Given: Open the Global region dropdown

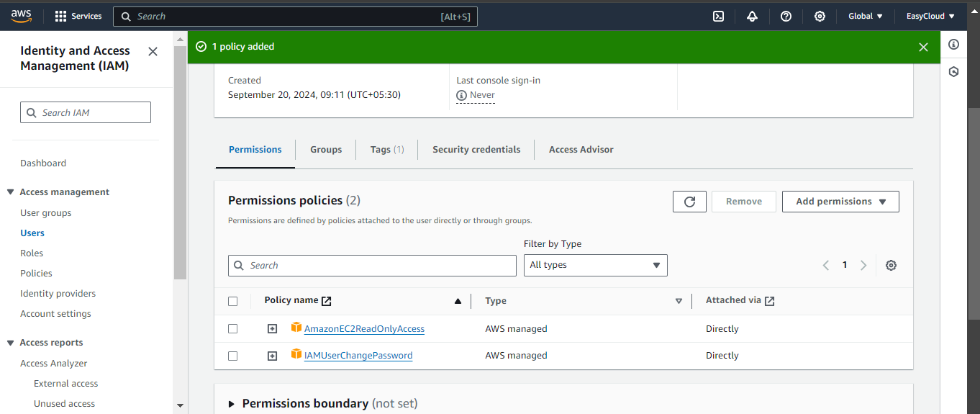Looking at the screenshot, I should pyautogui.click(x=866, y=16).
